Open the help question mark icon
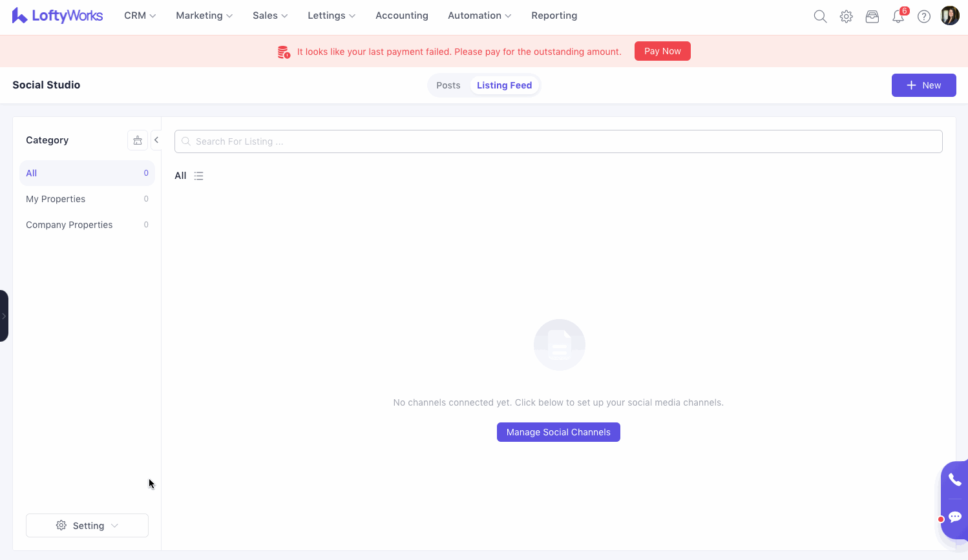 pos(924,17)
